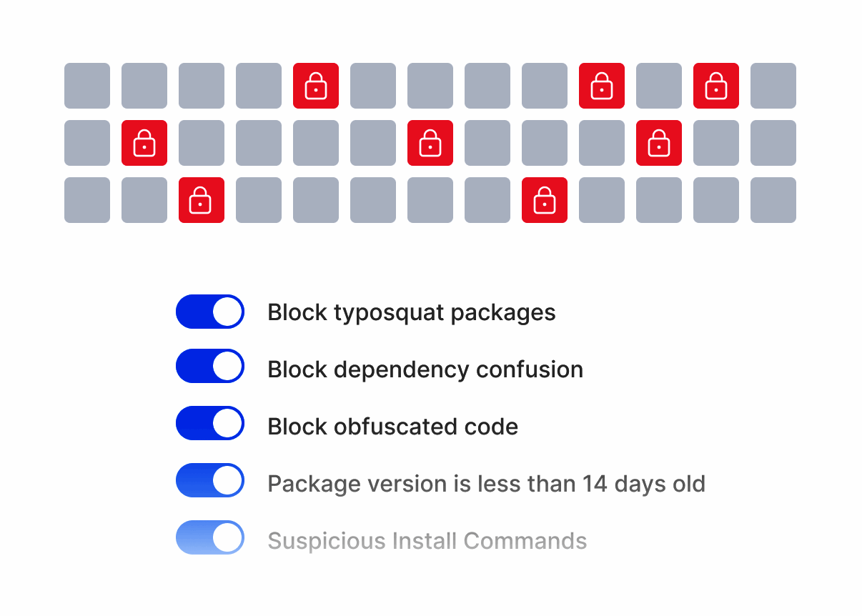Screen dimensions: 862x616
Task: Click the rightmost red lock in middle row
Action: pyautogui.click(x=659, y=143)
